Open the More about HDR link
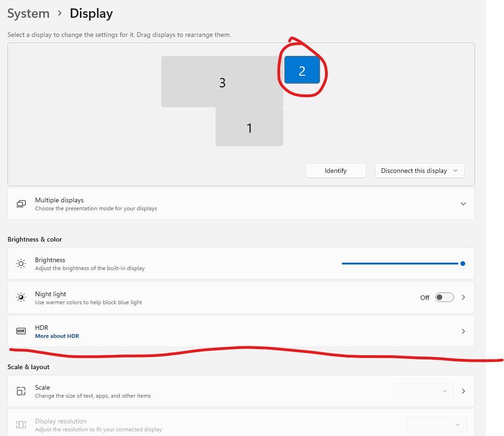The image size is (504, 436). [57, 336]
